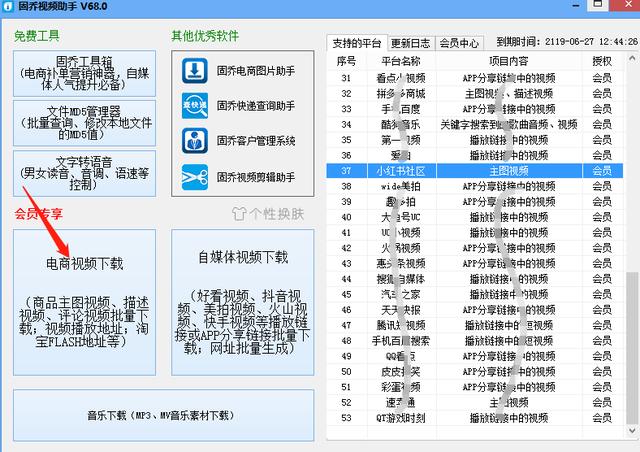The image size is (640, 452).
Task: Select row 32 拼多多商城
Action: point(475,94)
